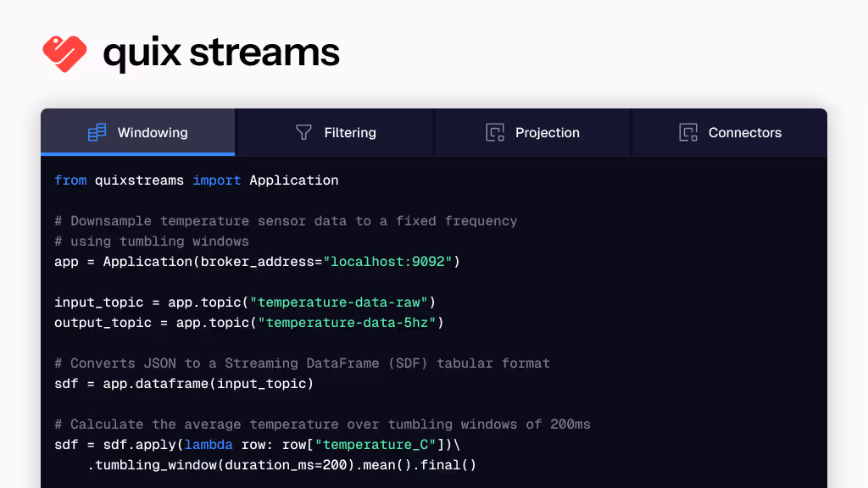Image resolution: width=868 pixels, height=488 pixels.
Task: Click the Projection tab icon
Action: [495, 132]
